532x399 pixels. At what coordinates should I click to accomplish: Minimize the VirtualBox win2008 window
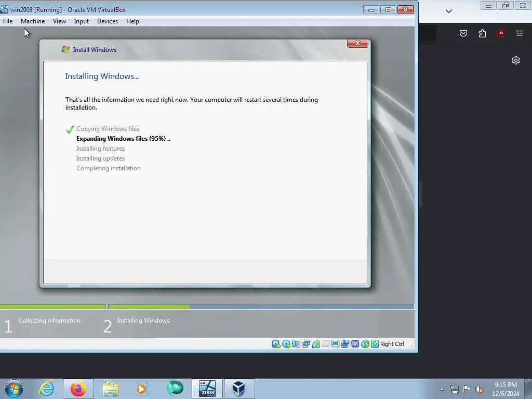click(371, 10)
